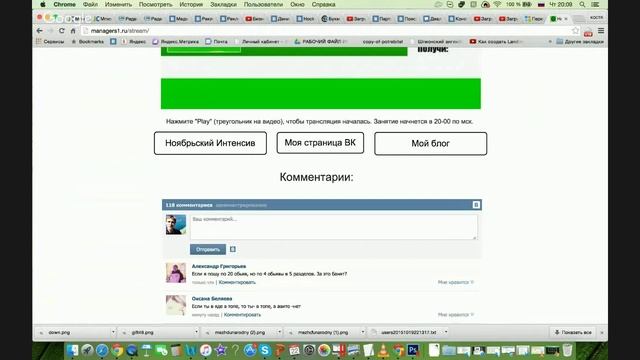This screenshot has height=360, width=640.
Task: Close the downloads bar with the X
Action: coord(602,332)
